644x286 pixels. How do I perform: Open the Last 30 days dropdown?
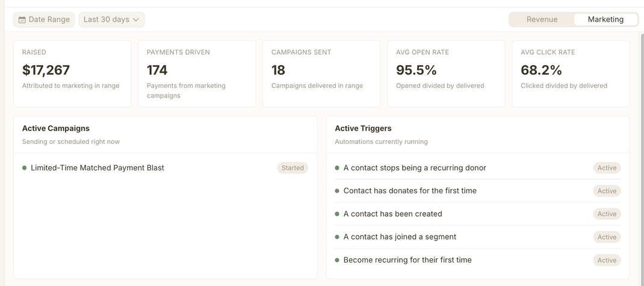click(x=112, y=20)
